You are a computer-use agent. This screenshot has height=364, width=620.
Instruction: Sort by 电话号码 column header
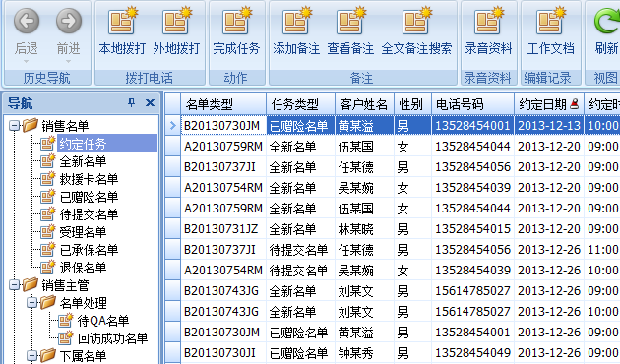pos(472,104)
